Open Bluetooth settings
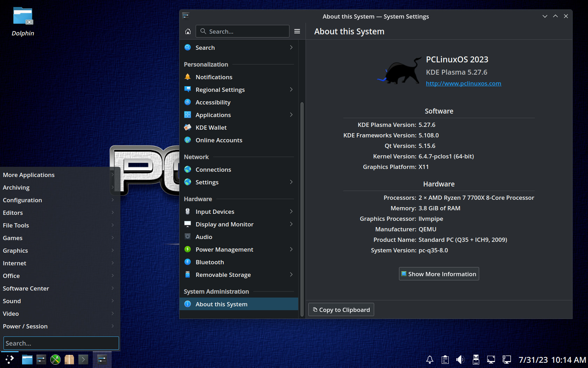Viewport: 588px width, 368px height. pyautogui.click(x=239, y=262)
